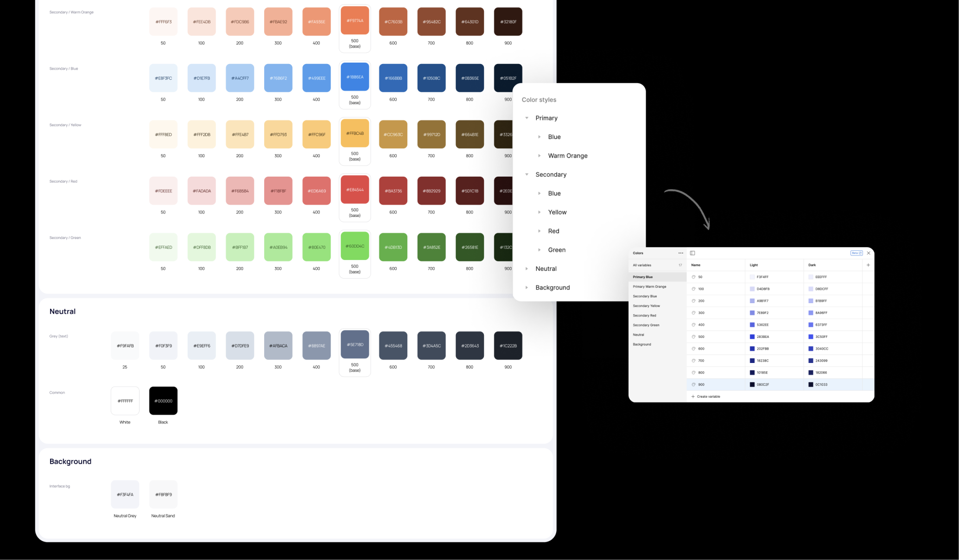Click the plus icon beside Create variable
The width and height of the screenshot is (959, 560).
[x=693, y=397]
